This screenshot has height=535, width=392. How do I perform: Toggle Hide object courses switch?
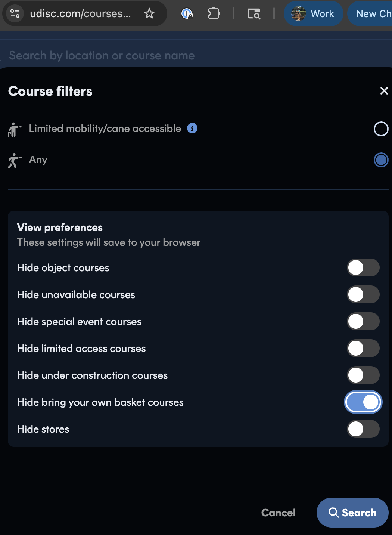363,267
